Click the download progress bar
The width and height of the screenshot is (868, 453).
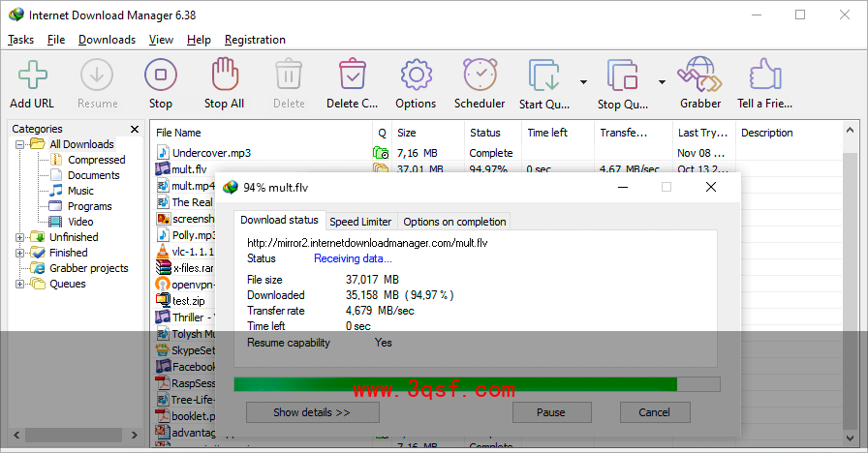[477, 384]
